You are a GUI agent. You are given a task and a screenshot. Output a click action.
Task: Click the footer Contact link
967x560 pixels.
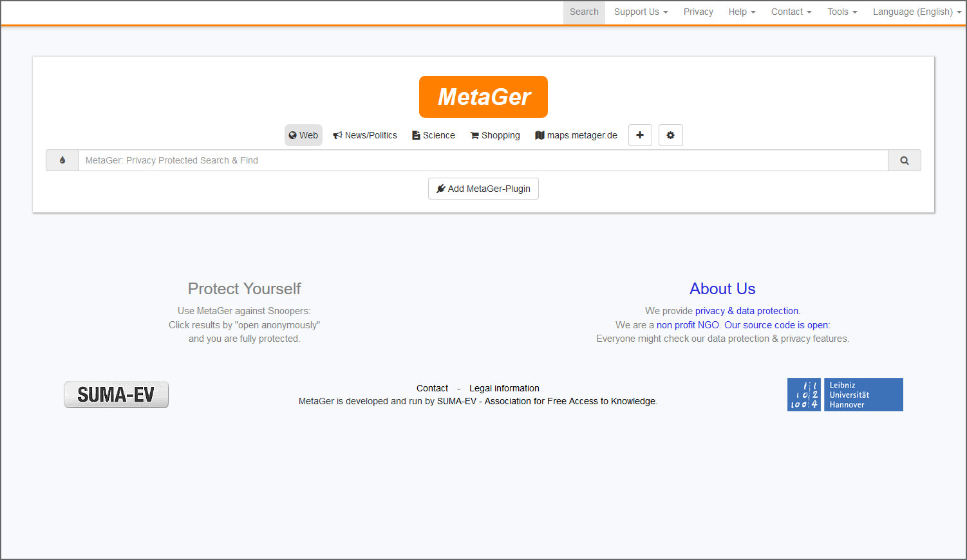click(432, 388)
